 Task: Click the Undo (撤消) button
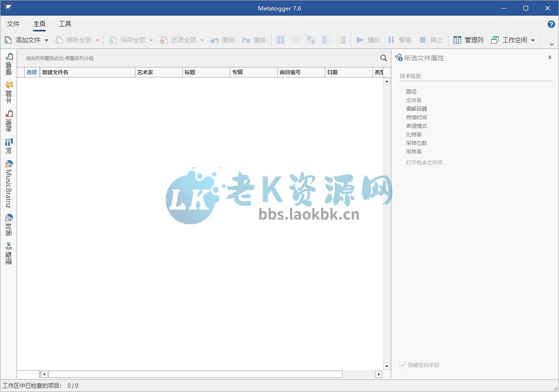pyautogui.click(x=222, y=40)
